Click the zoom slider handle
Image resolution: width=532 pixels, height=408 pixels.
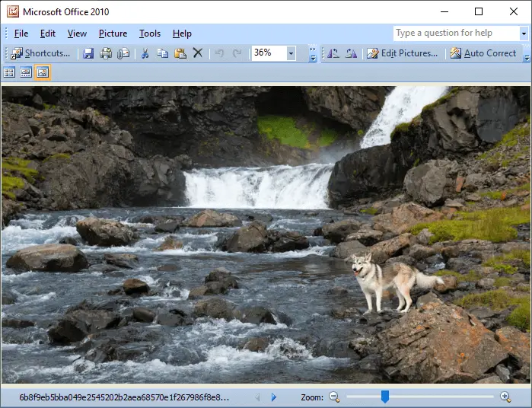pyautogui.click(x=385, y=397)
